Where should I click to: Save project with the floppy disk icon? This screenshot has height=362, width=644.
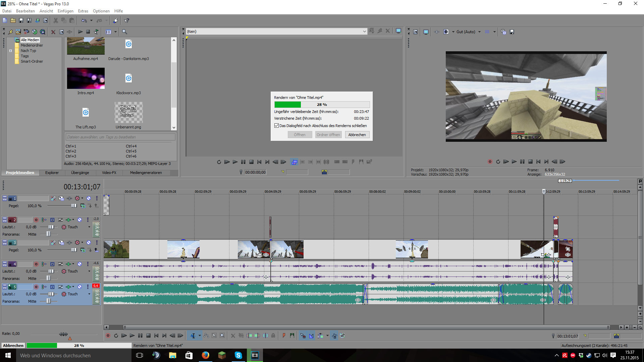coord(21,20)
